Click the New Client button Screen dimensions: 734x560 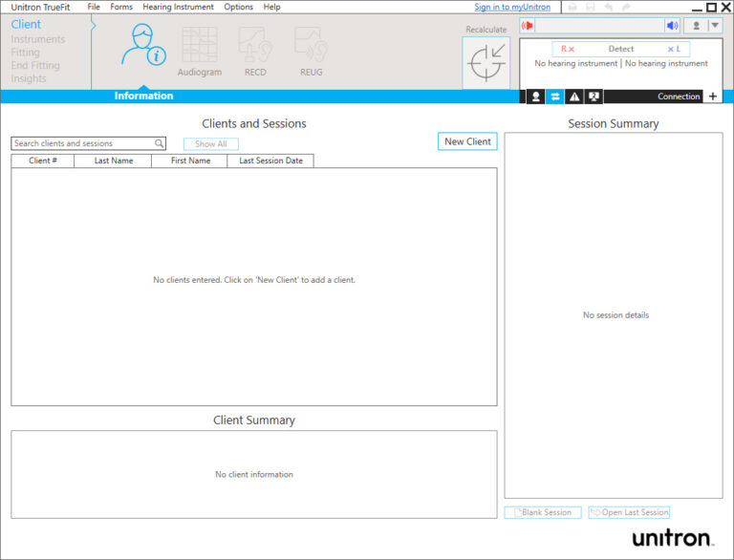pos(467,141)
